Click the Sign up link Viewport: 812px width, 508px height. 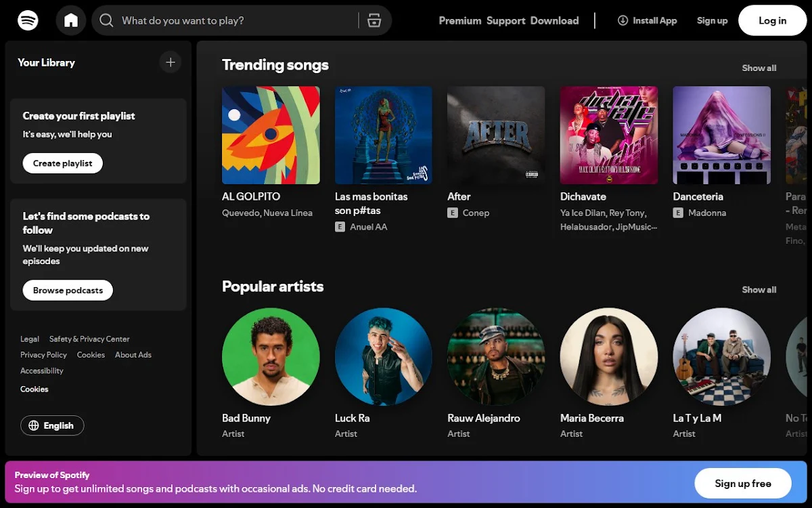pos(712,20)
